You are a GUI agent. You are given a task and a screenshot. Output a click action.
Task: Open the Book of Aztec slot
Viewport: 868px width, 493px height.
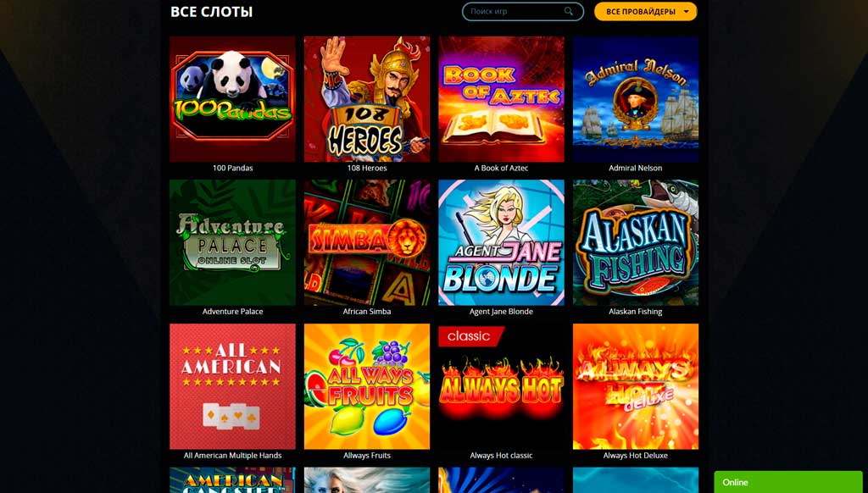coord(502,99)
